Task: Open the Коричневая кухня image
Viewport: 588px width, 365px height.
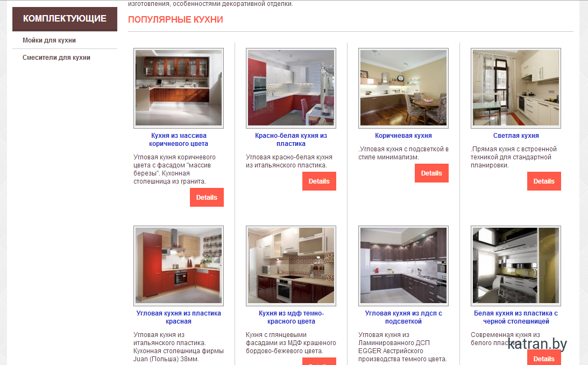Action: tap(403, 88)
